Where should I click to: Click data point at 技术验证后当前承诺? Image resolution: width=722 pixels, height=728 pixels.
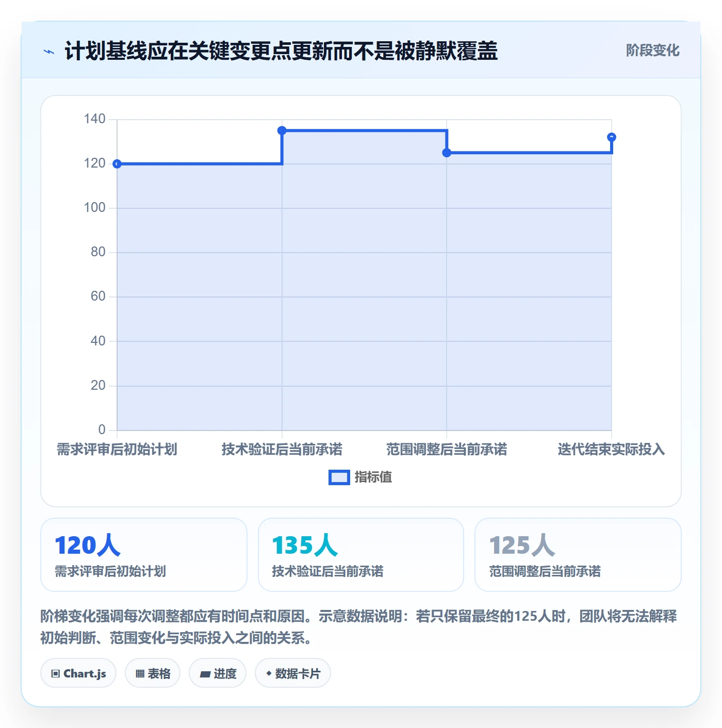tap(282, 130)
